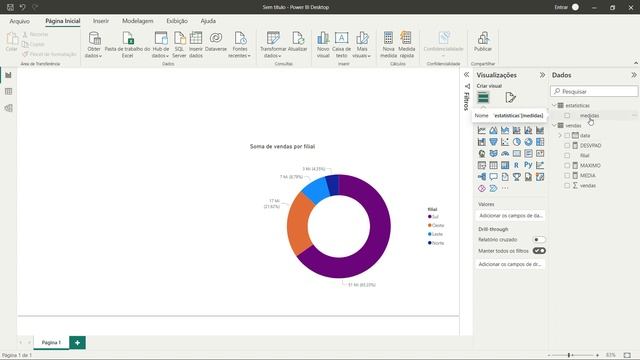640x360 pixels.
Task: Open the Report view in left sidebar
Action: [x=8, y=75]
